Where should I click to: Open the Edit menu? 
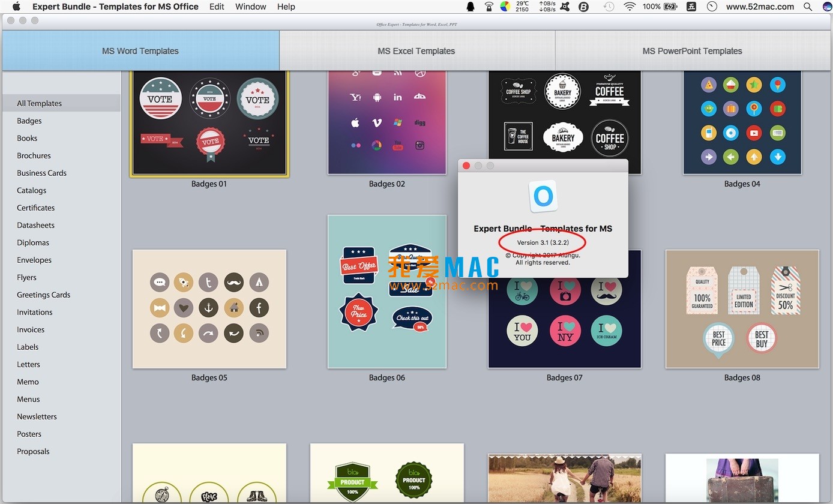coord(217,7)
